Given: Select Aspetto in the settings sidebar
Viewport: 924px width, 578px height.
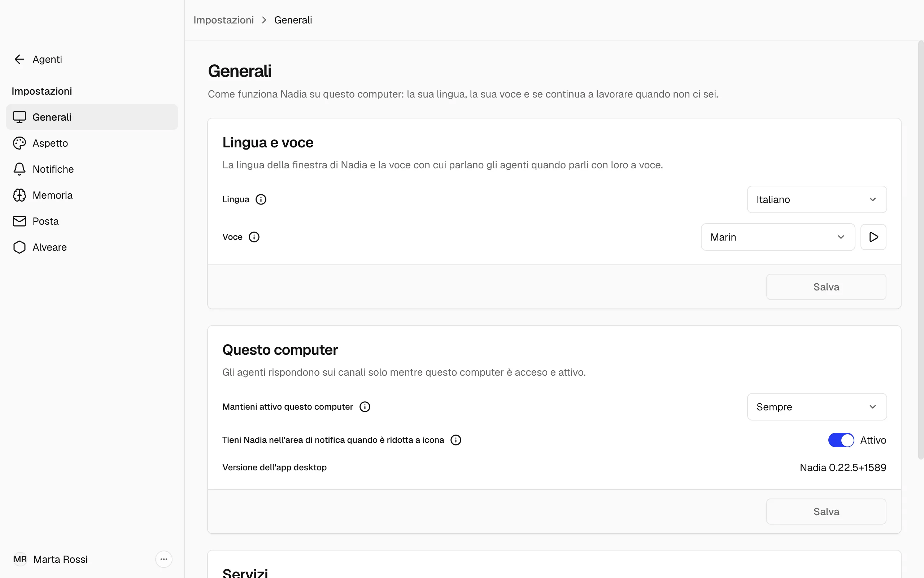Looking at the screenshot, I should pyautogui.click(x=92, y=143).
